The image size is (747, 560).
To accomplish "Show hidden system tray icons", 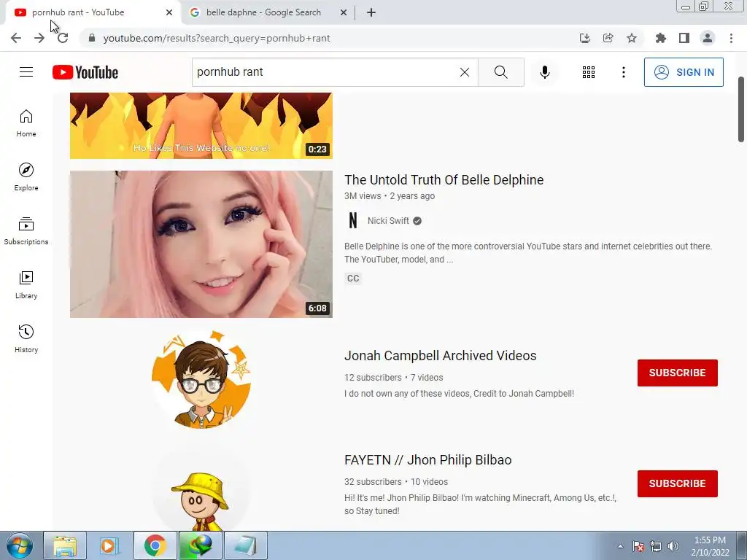I will coord(620,546).
